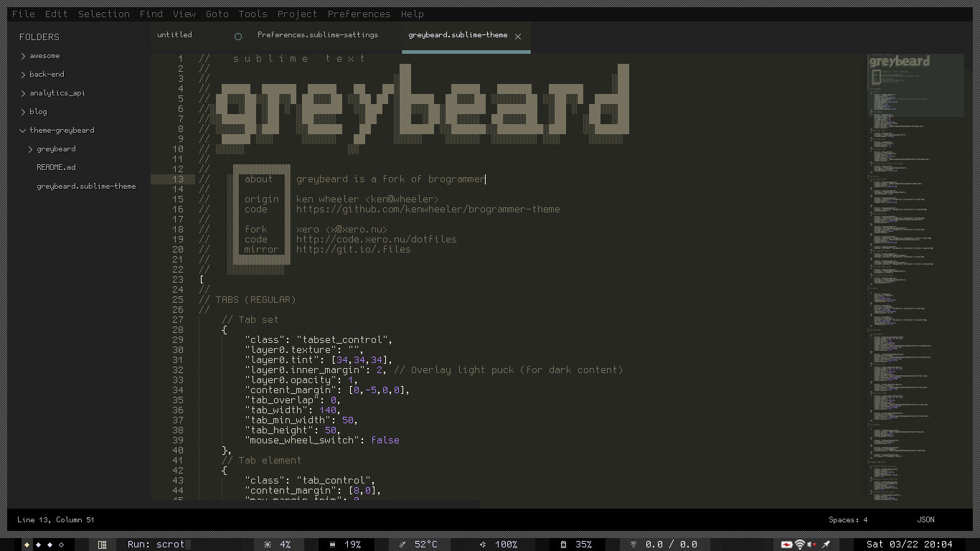Open README.md in sidebar
Image resolution: width=980 pixels, height=551 pixels.
[x=56, y=167]
